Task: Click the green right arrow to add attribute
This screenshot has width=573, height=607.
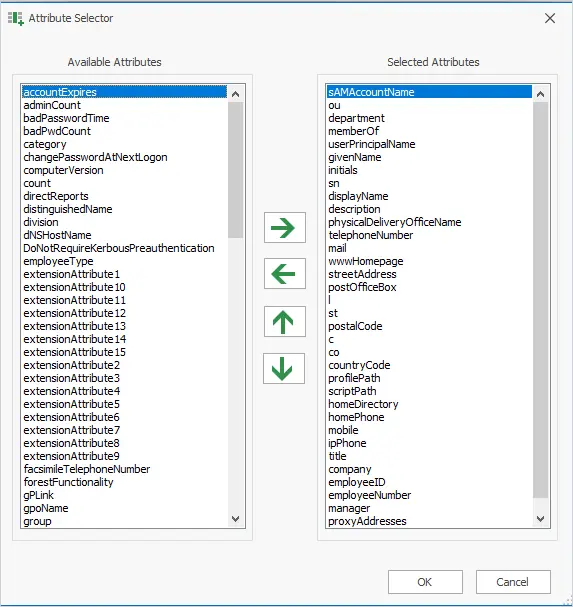Action: pyautogui.click(x=285, y=228)
